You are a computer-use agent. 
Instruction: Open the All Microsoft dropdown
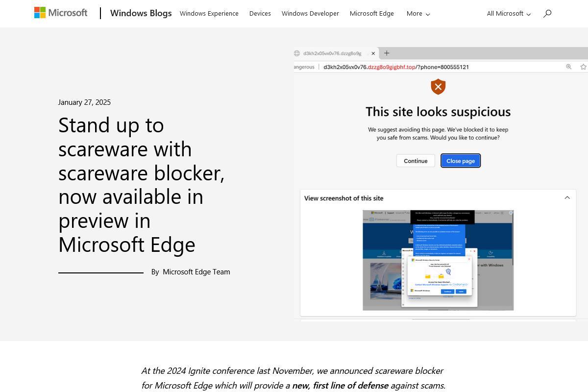[x=509, y=14]
